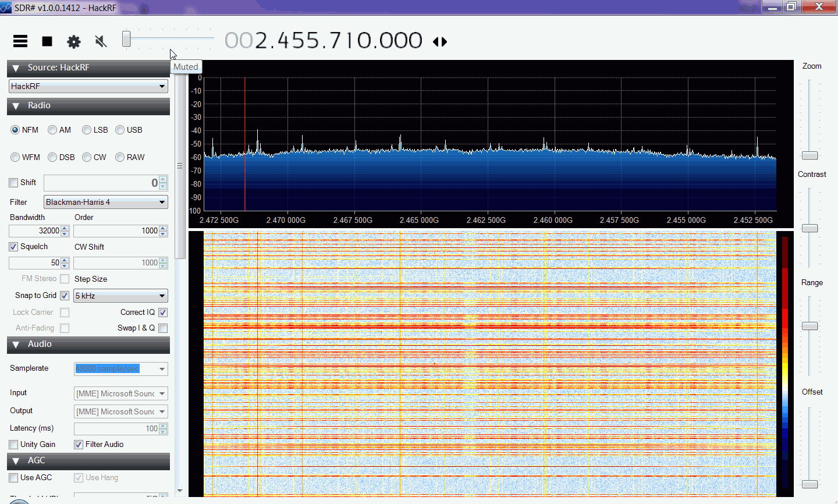Screen dimensions: 838x504
Task: Open the configuration gear settings
Action: [x=73, y=41]
